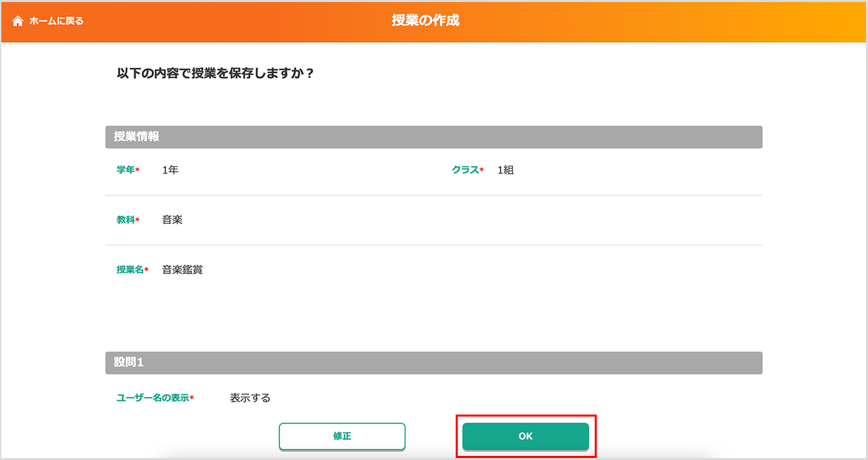Click the subject value 音楽
The image size is (868, 460).
coord(172,220)
